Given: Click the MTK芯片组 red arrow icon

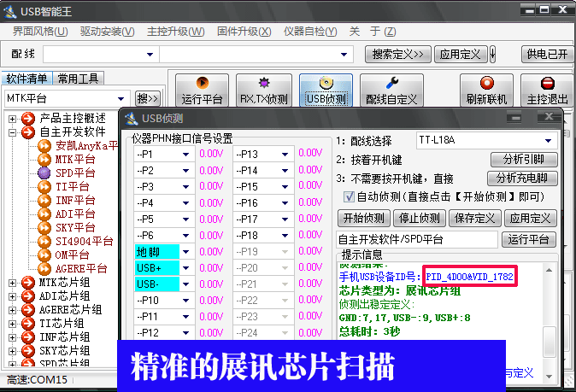Looking at the screenshot, I should tap(28, 283).
